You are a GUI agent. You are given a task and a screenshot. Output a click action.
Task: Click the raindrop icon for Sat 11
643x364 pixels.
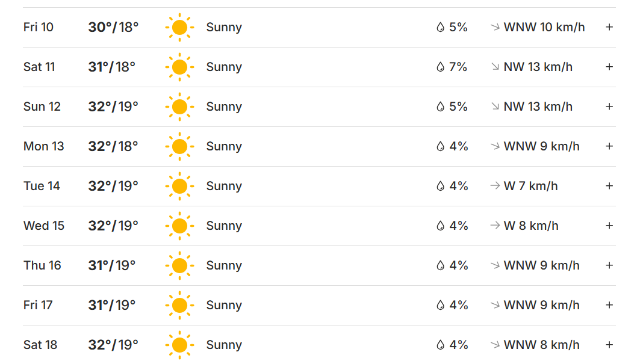pos(440,67)
